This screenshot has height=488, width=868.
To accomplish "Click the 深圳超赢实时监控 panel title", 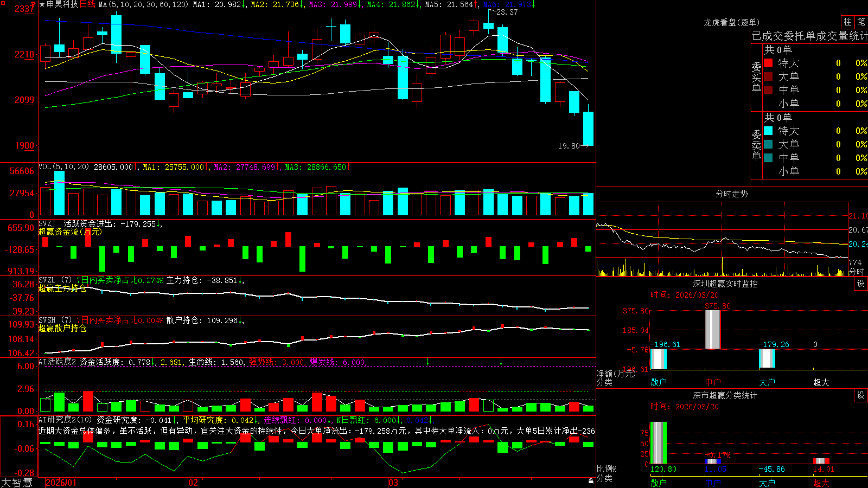I will tap(725, 284).
